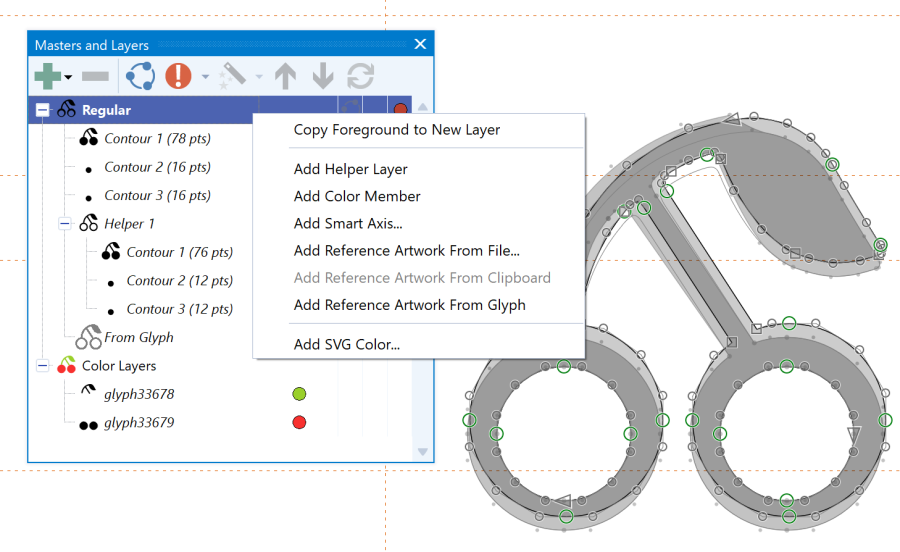Collapse the Regular master tree node

pos(42,110)
